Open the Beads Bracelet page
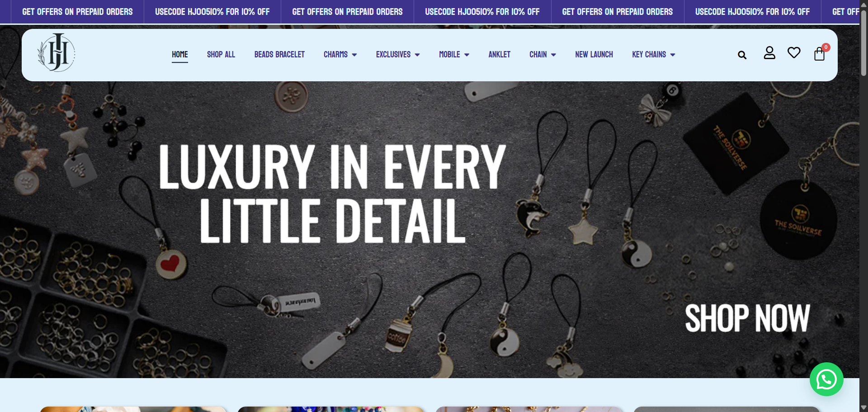 (279, 55)
